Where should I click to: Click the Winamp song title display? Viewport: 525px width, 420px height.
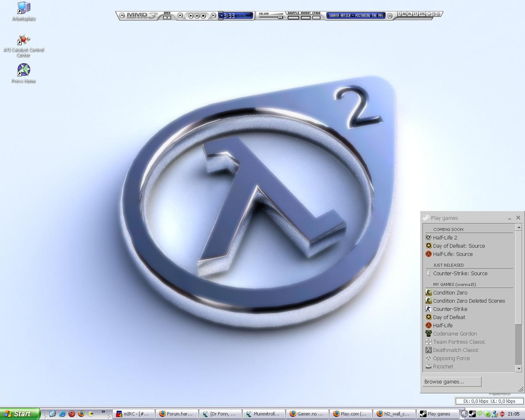(356, 16)
